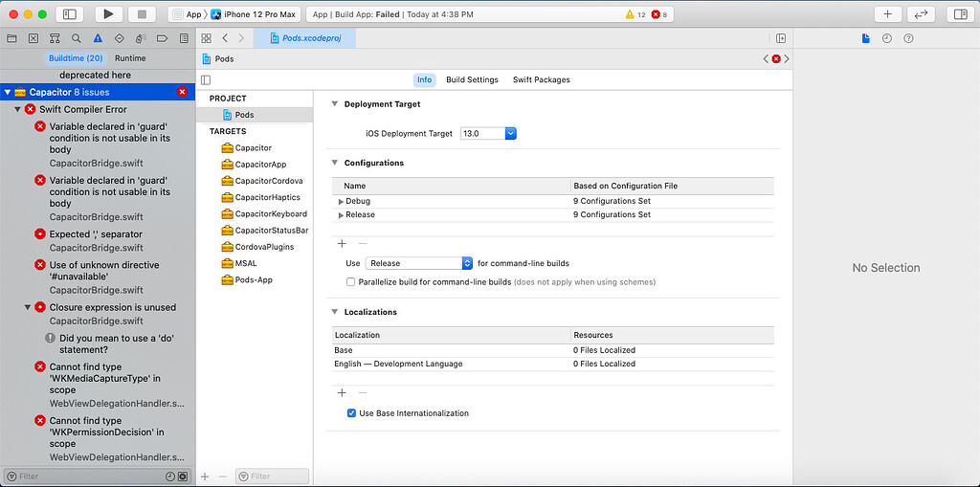Screen dimensions: 980x487
Task: Hide the project and targets list sidebar
Action: pos(207,80)
